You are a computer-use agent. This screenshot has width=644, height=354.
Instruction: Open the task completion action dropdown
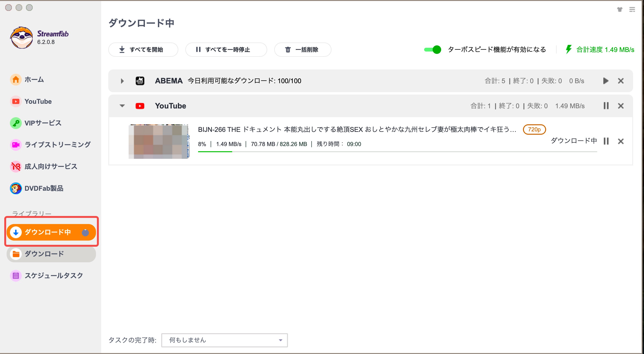(225, 340)
